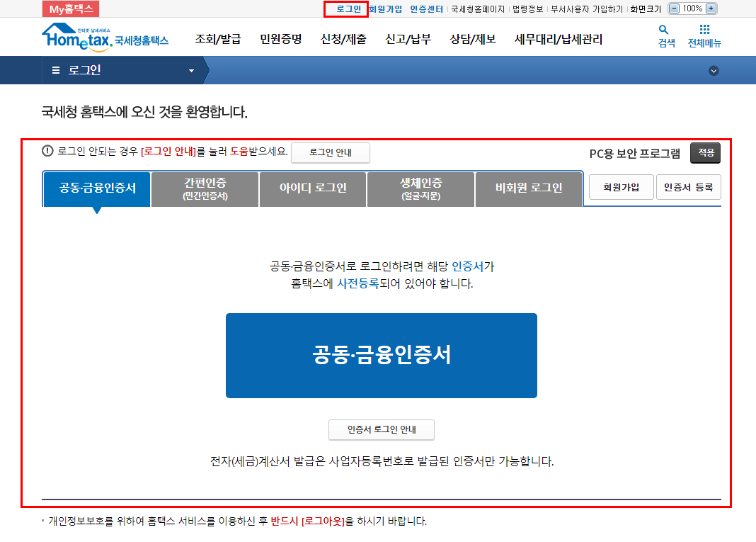Click the large blue 공동·금융인증서 login button
This screenshot has width=756, height=542.
pyautogui.click(x=381, y=355)
